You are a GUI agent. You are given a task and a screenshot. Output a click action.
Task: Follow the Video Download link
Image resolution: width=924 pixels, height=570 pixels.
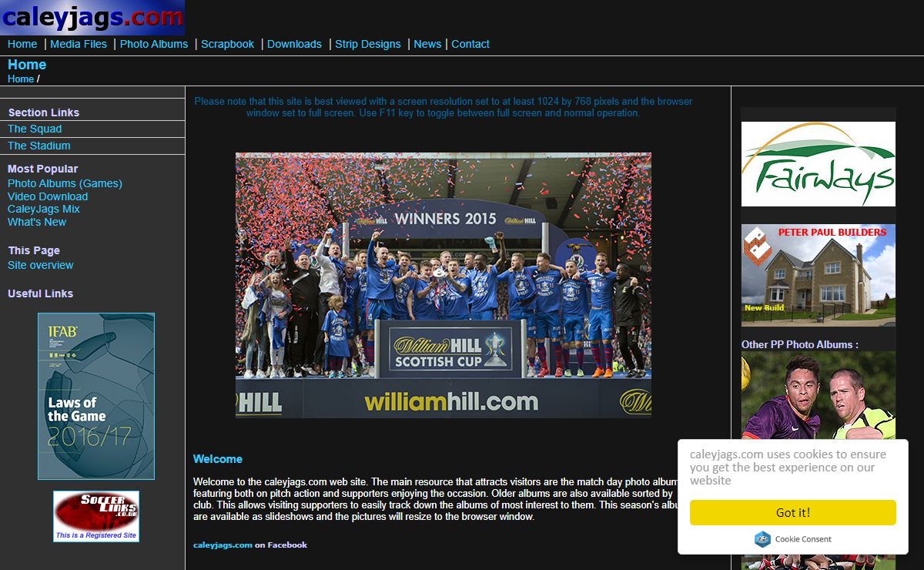pos(48,196)
